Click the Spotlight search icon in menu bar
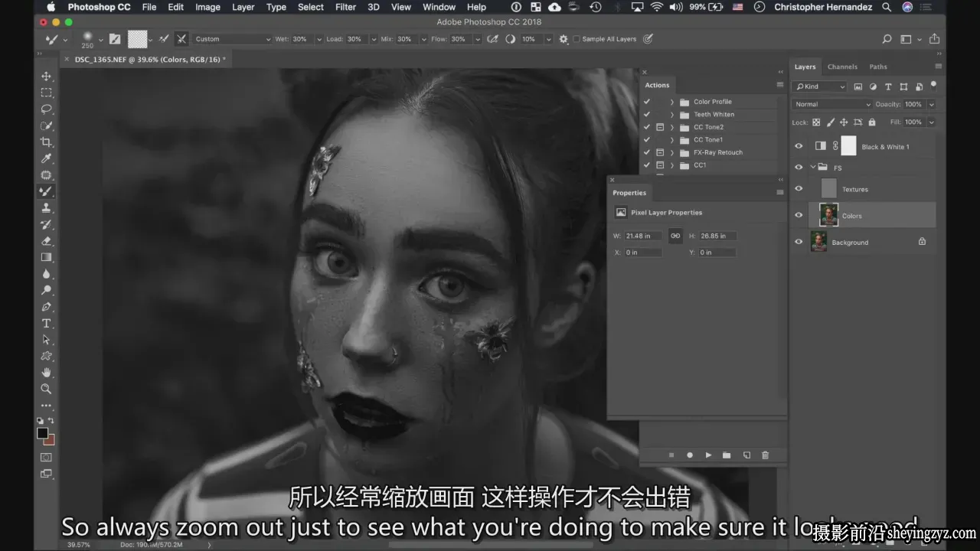The height and width of the screenshot is (551, 980). coord(887,7)
